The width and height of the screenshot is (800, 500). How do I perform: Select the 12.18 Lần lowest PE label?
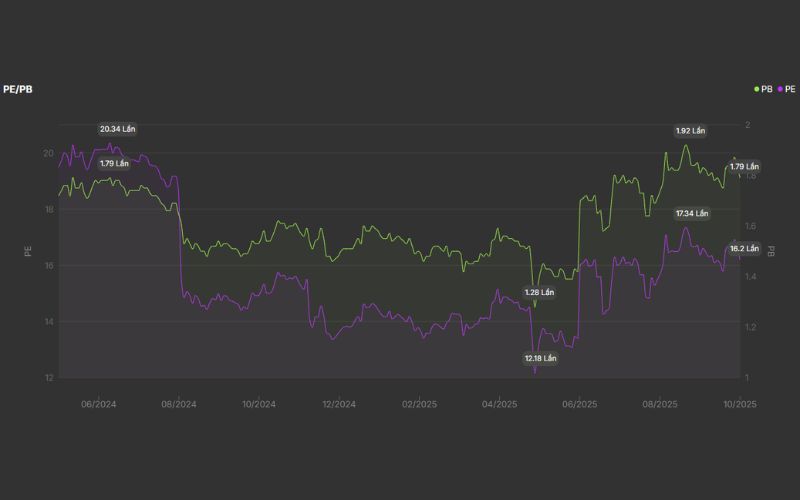(x=540, y=358)
